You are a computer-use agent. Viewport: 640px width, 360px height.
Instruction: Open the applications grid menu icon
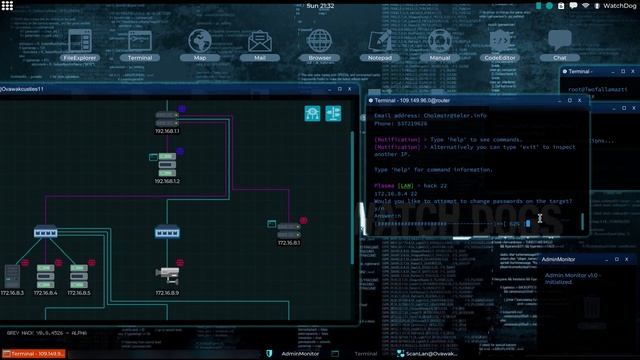pyautogui.click(x=7, y=6)
